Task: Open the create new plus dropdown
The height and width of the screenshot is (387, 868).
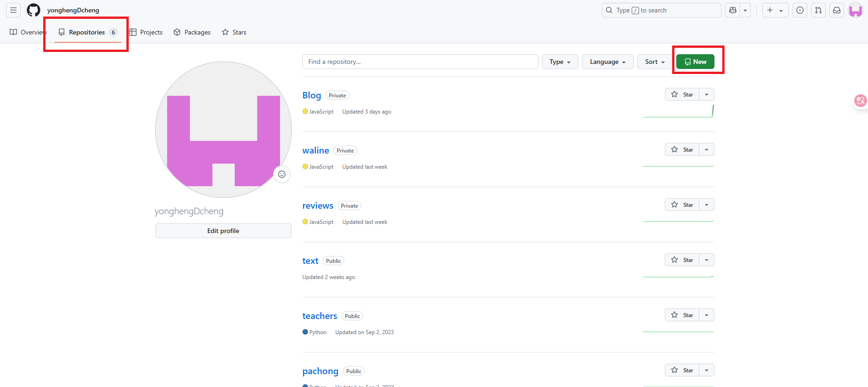Action: click(775, 10)
